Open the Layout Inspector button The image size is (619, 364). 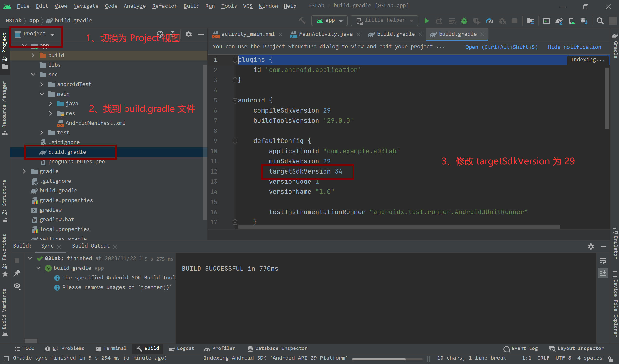pyautogui.click(x=576, y=349)
